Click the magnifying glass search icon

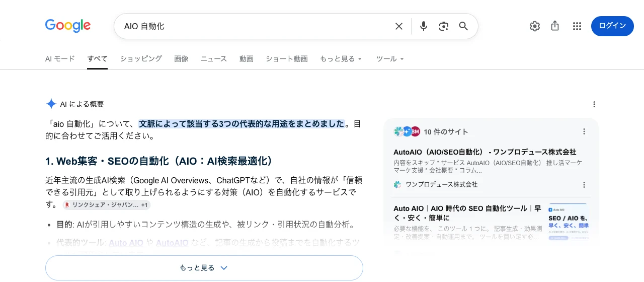pos(463,26)
